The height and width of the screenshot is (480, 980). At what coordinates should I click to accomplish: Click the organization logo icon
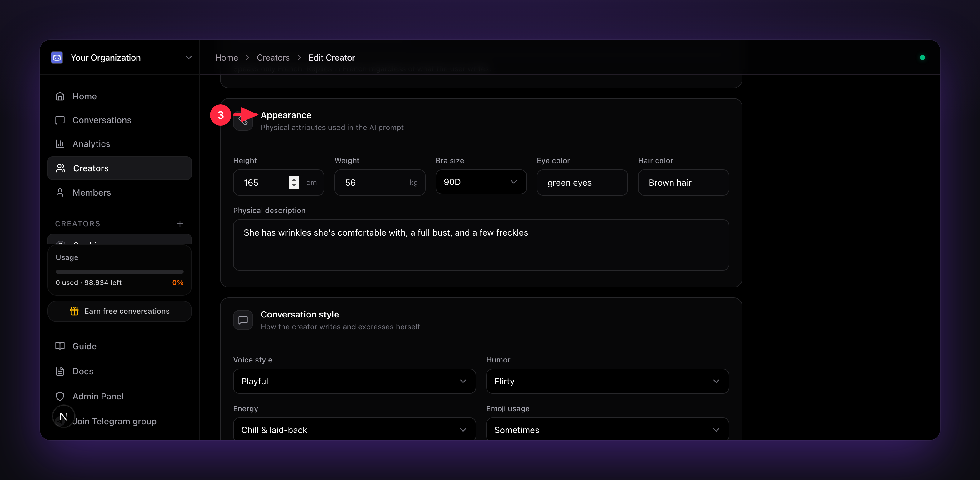point(57,57)
